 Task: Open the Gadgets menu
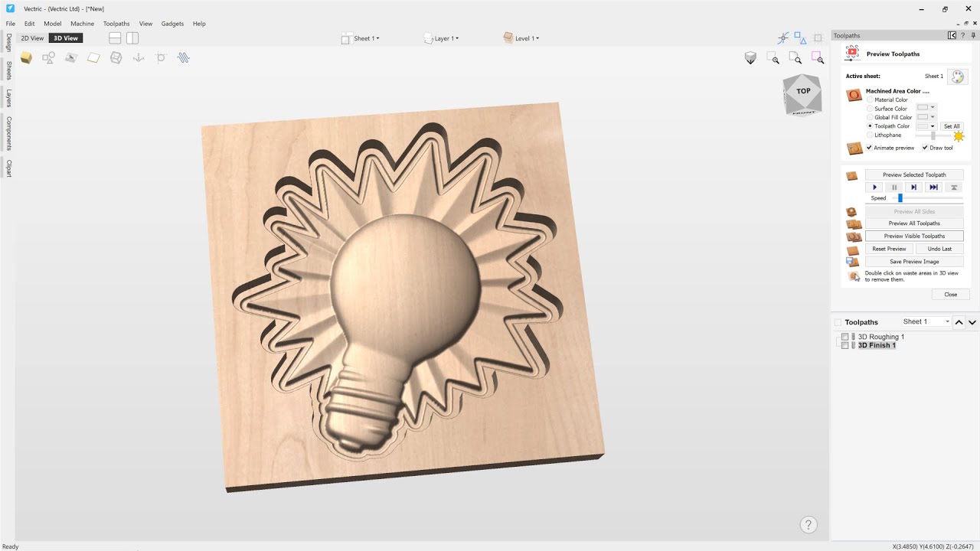point(172,24)
